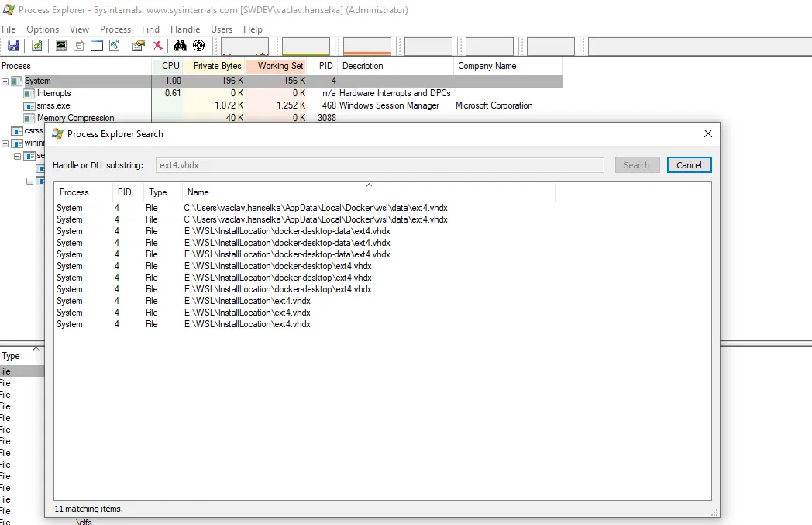This screenshot has height=525, width=812.
Task: Collapse the System process tree node
Action: 5,81
